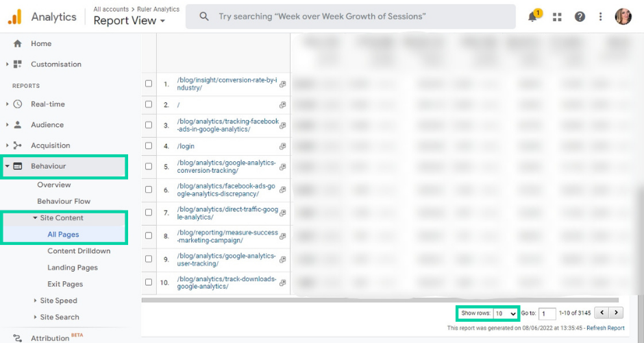Expand the Site Search arrow
This screenshot has height=343, width=644.
[35, 317]
